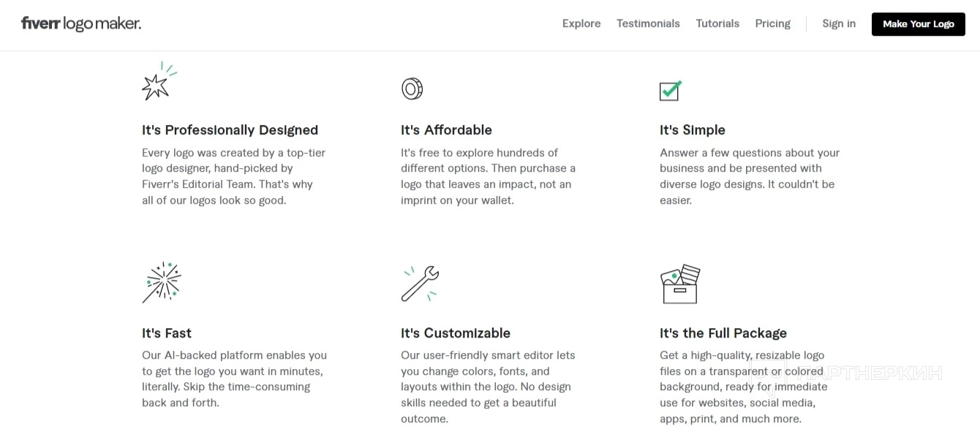This screenshot has width=980, height=437.
Task: Click the wrench icon above Customizable
Action: coord(420,284)
